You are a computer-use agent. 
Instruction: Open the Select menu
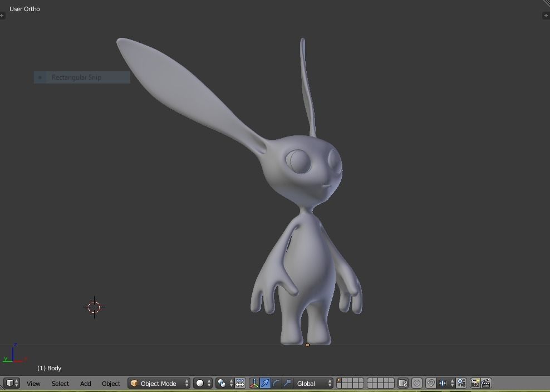(60, 384)
